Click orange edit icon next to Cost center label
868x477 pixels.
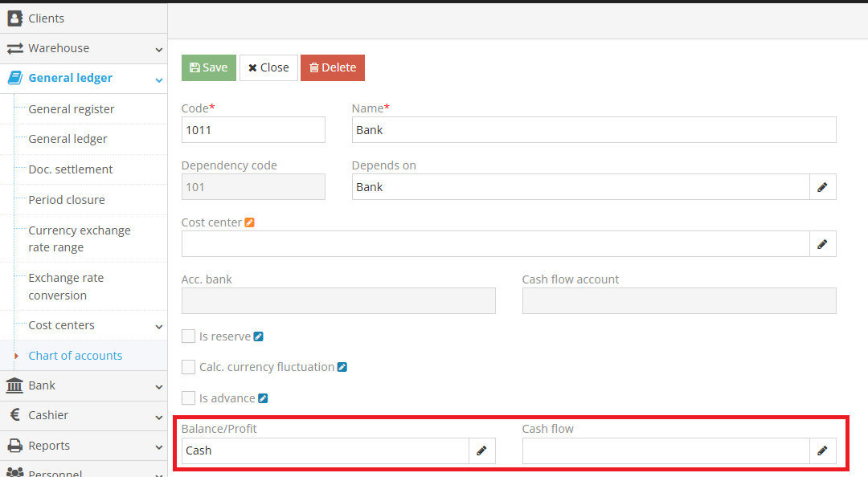click(x=249, y=222)
